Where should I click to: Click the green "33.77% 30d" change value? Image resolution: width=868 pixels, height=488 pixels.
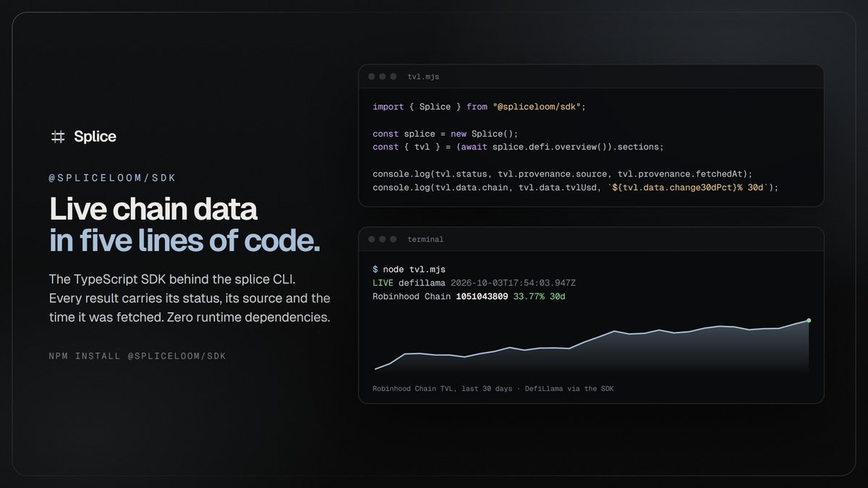point(540,296)
